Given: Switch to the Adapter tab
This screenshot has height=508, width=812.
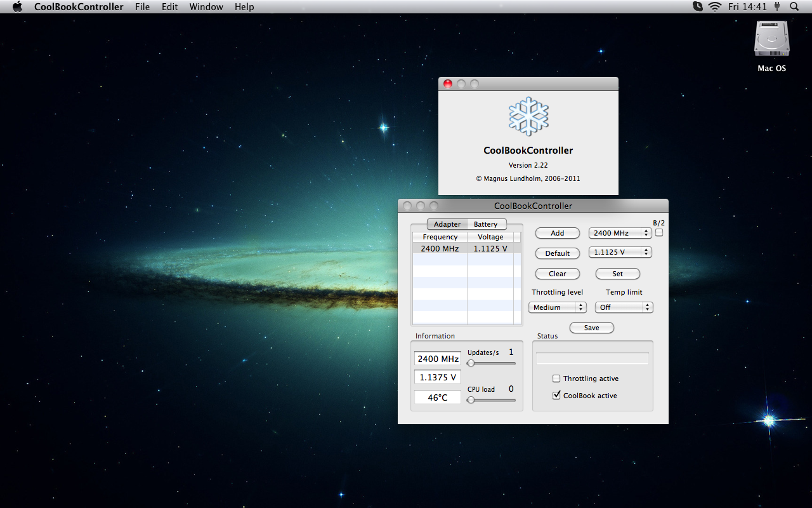Looking at the screenshot, I should (x=447, y=224).
